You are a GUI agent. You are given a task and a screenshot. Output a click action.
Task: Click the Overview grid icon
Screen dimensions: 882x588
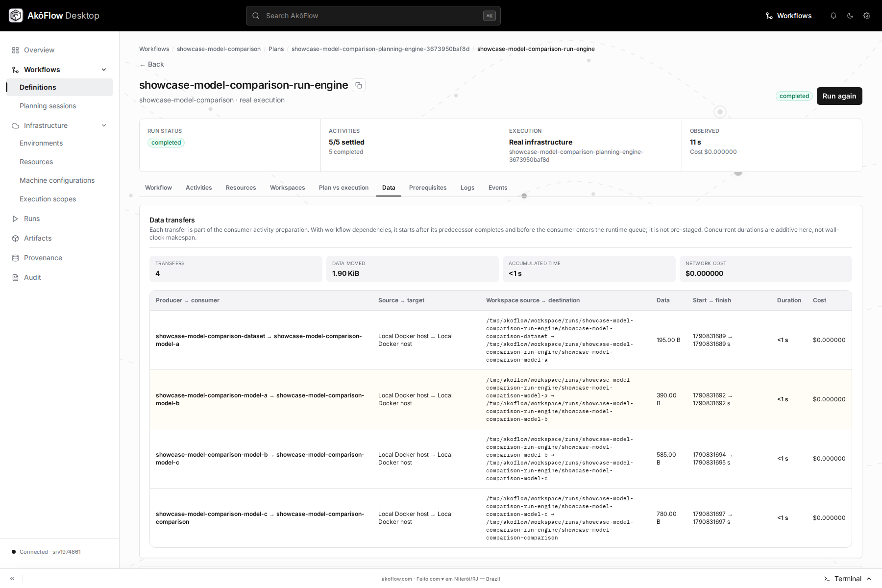pyautogui.click(x=16, y=50)
